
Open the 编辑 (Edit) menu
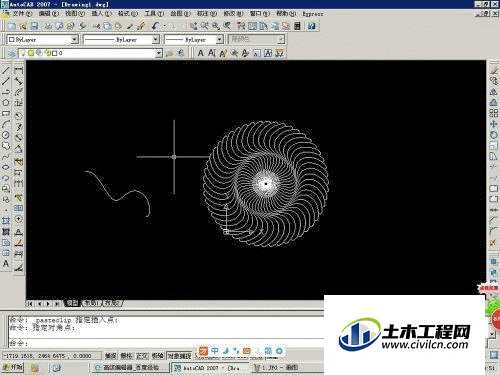[x=49, y=14]
